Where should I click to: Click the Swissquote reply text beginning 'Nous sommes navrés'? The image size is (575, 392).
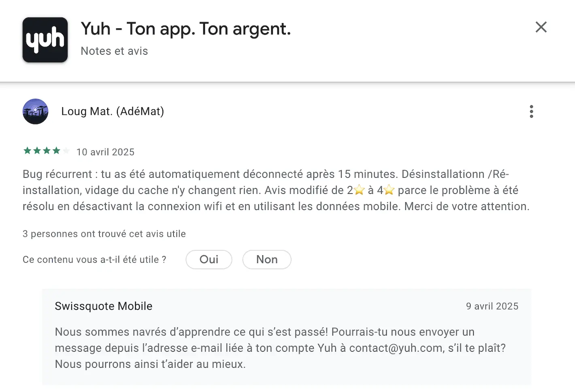click(x=280, y=348)
